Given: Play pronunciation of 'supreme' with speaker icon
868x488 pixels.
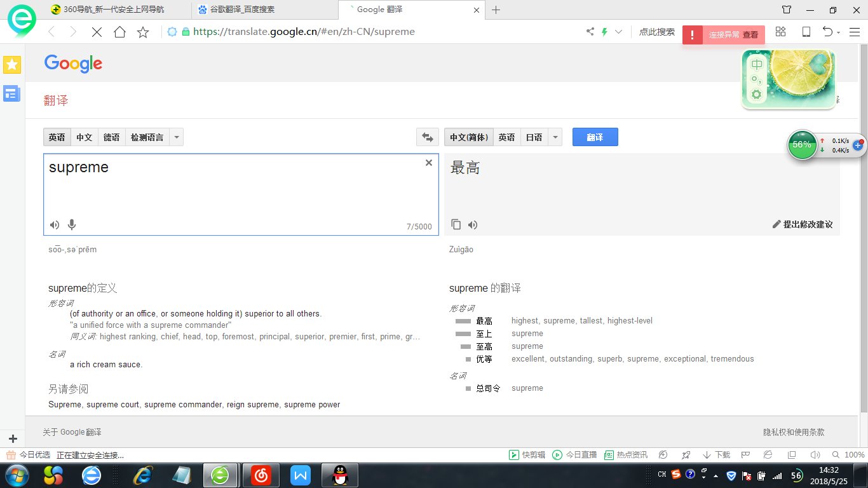Looking at the screenshot, I should [x=54, y=224].
